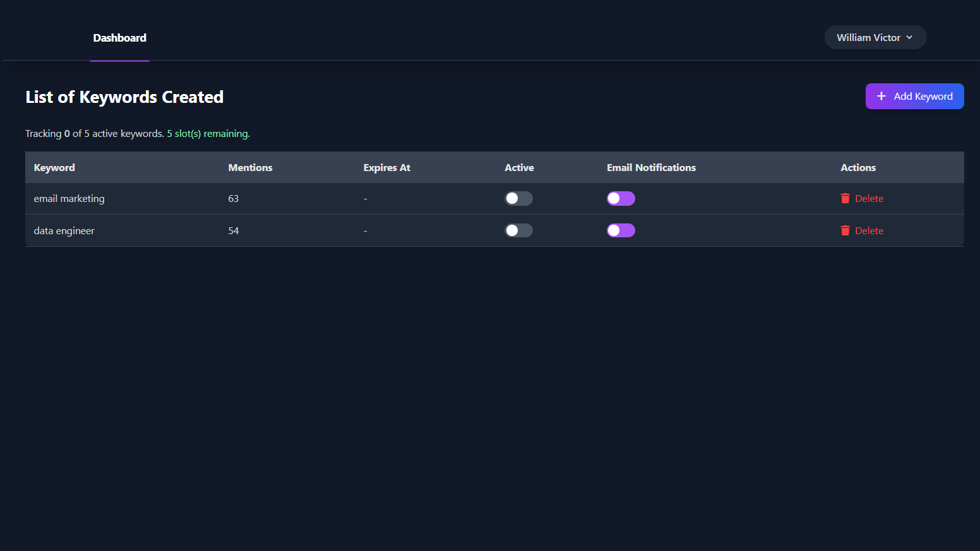Screen dimensions: 980x551
Task: Click the Delete text for data engineer
Action: tap(869, 230)
